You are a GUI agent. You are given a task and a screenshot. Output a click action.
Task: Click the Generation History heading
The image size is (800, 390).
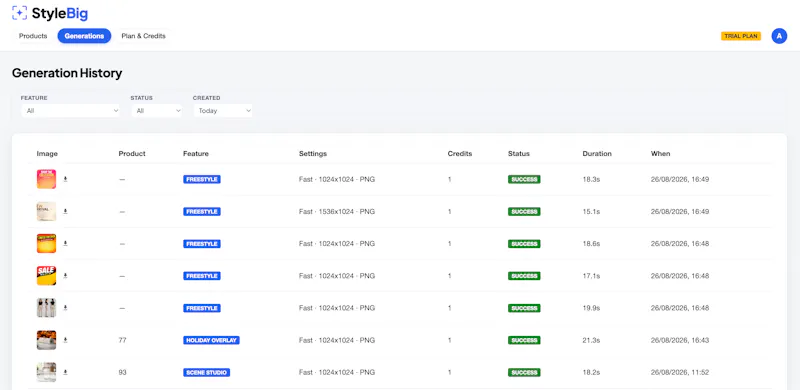(67, 73)
